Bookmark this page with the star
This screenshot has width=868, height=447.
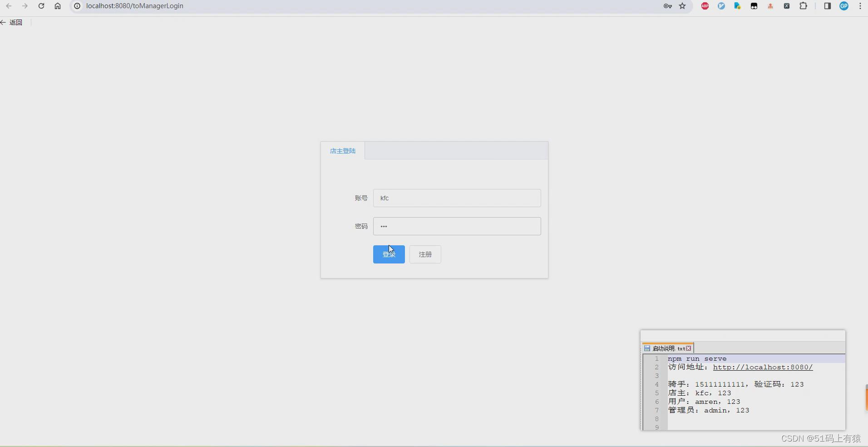coord(682,6)
